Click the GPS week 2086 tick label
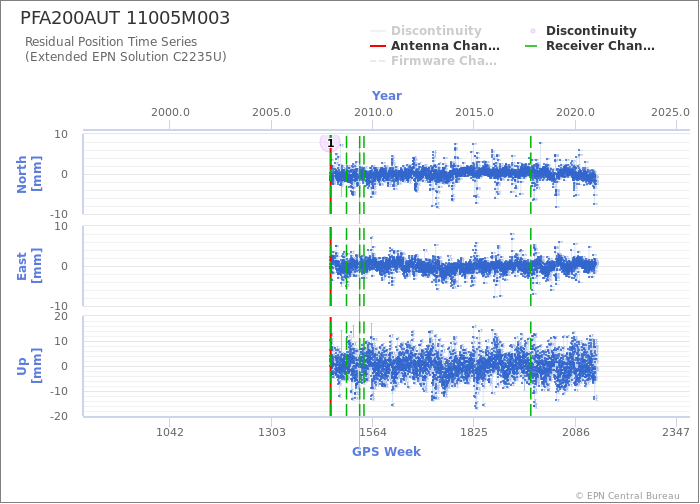This screenshot has height=504, width=700. click(575, 432)
